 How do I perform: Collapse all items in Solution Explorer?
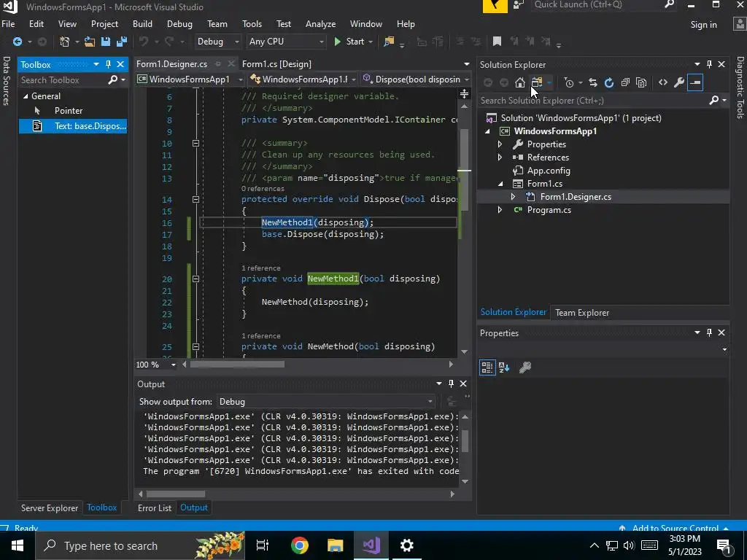click(625, 82)
